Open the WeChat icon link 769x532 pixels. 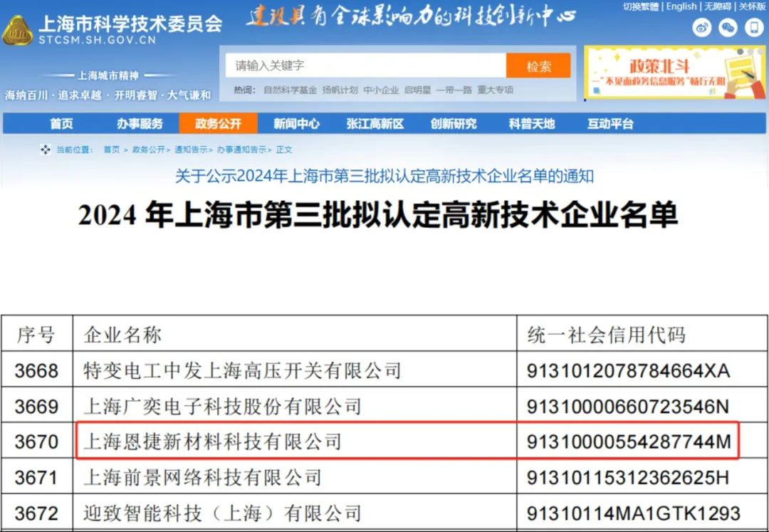point(728,28)
